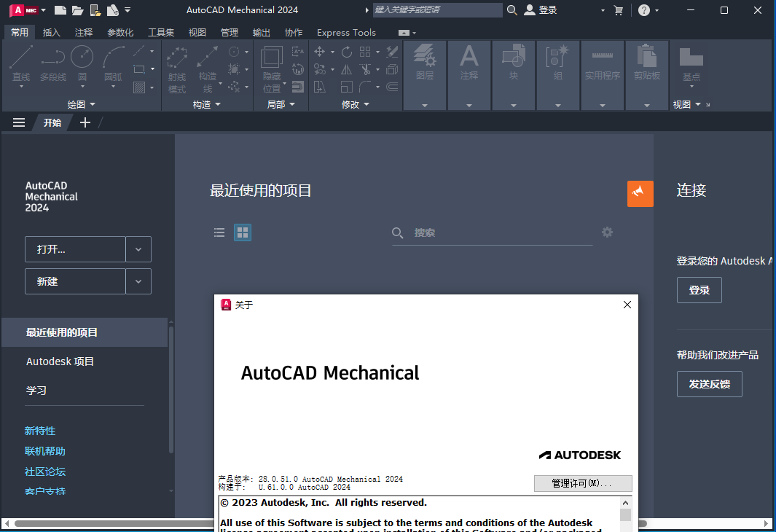The image size is (776, 532).
Task: Expand the 打开 (Open) dropdown arrow
Action: pos(138,249)
